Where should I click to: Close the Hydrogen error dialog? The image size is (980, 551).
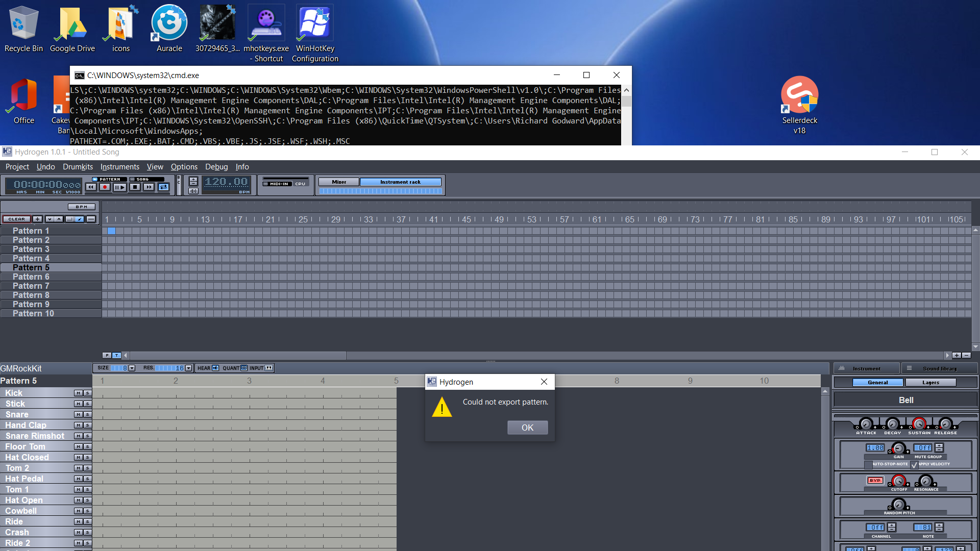pos(544,382)
